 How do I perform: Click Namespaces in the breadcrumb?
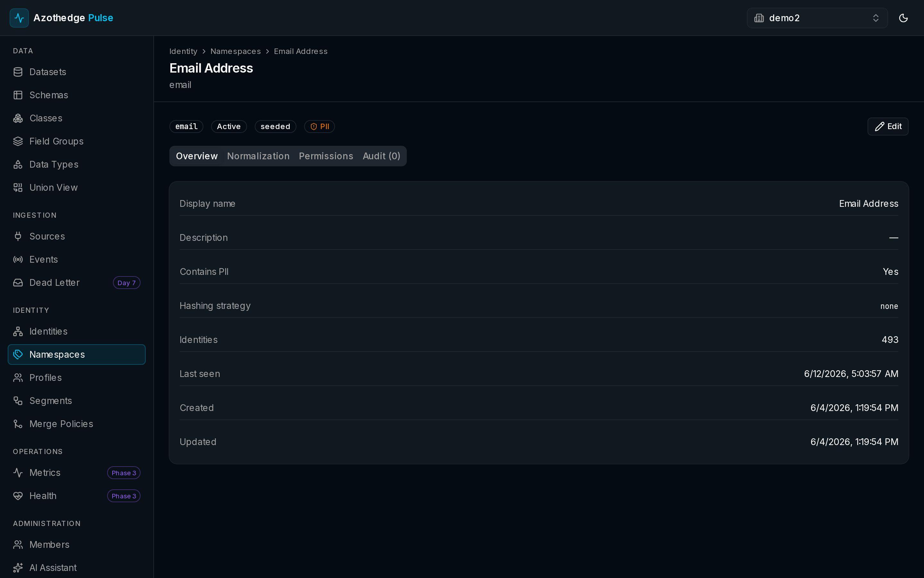(235, 51)
